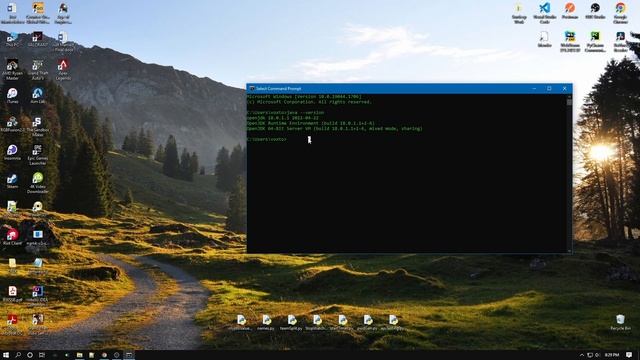Select the VALORANT desktop shortcut
Screen dimensions: 640x360
pos(38,40)
